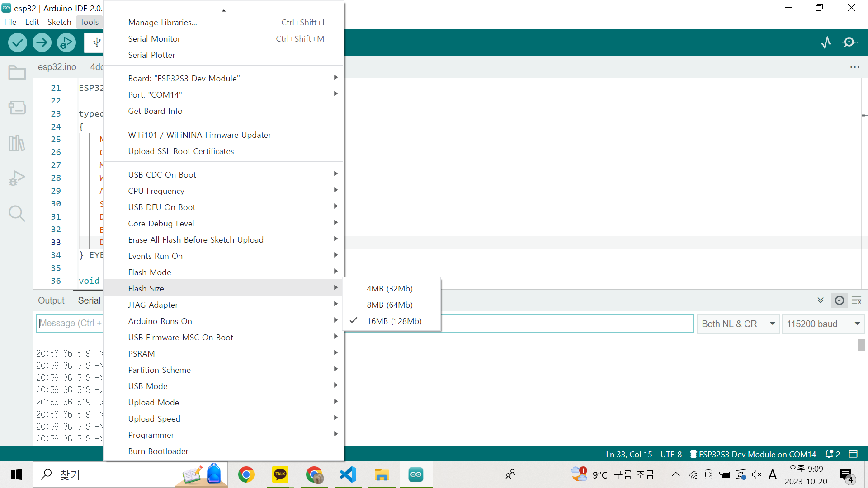This screenshot has height=488, width=868.
Task: Open the Edit menu
Action: click(x=32, y=22)
